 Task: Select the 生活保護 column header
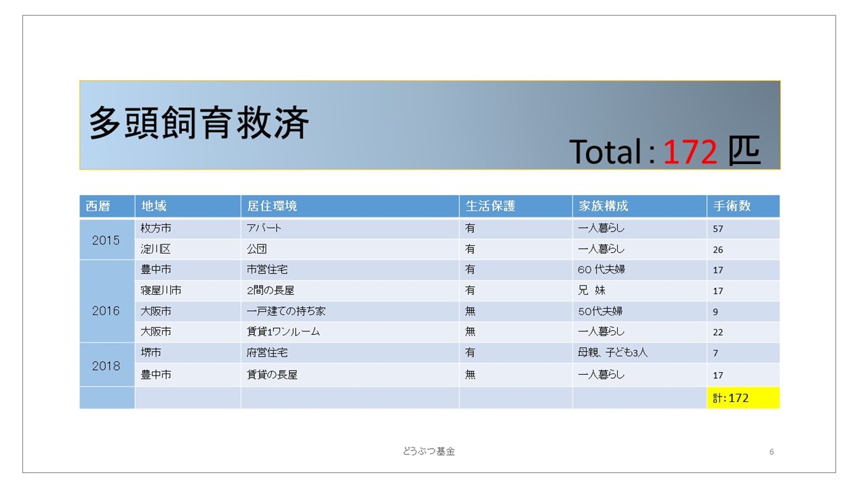(x=490, y=206)
